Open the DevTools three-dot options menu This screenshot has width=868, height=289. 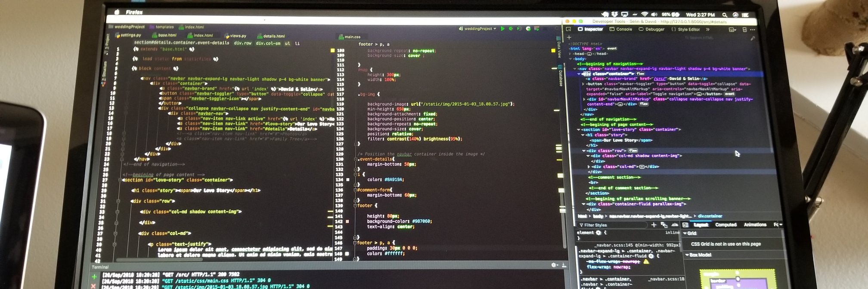pos(752,30)
